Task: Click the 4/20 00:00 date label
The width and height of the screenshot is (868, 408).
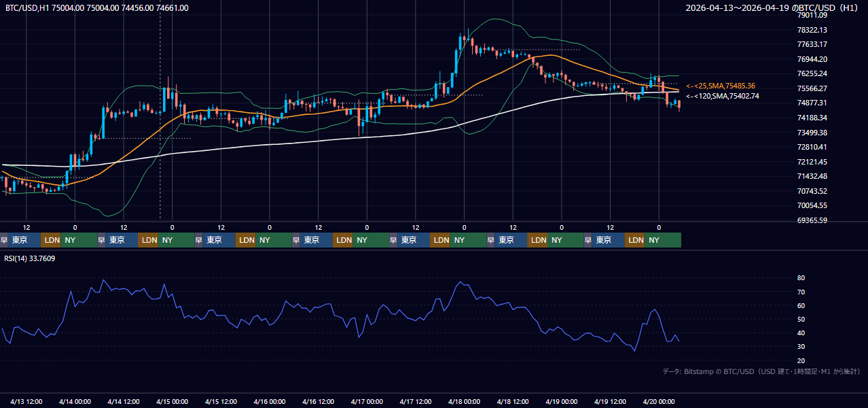Action: pos(659,401)
